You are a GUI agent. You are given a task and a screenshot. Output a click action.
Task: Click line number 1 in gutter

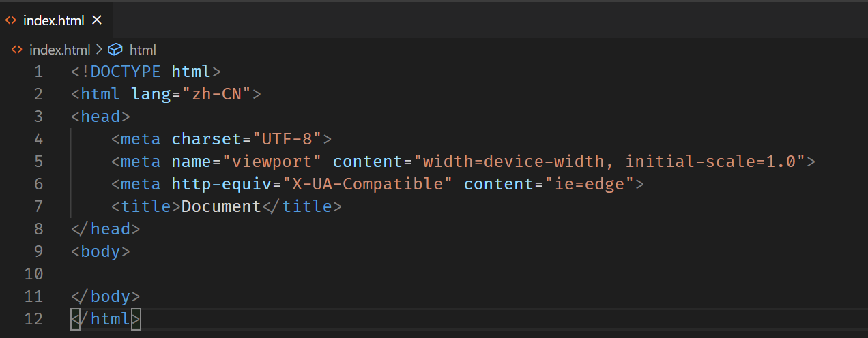(x=38, y=72)
